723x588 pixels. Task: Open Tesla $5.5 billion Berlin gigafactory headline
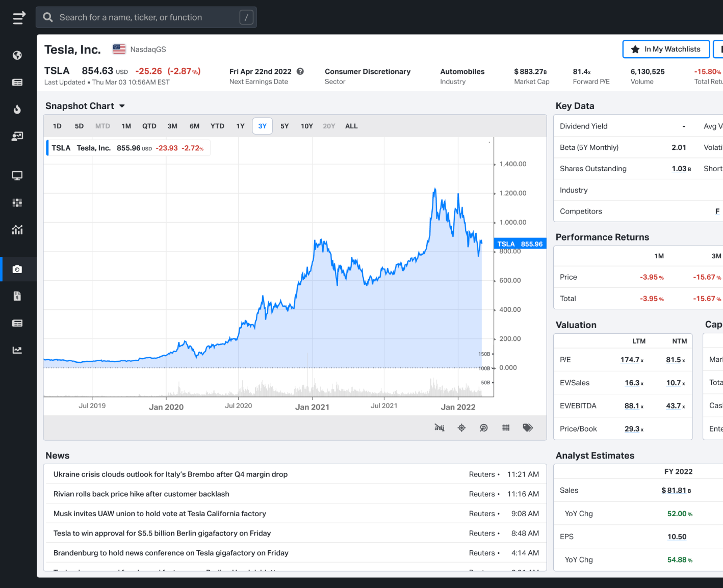[162, 533]
